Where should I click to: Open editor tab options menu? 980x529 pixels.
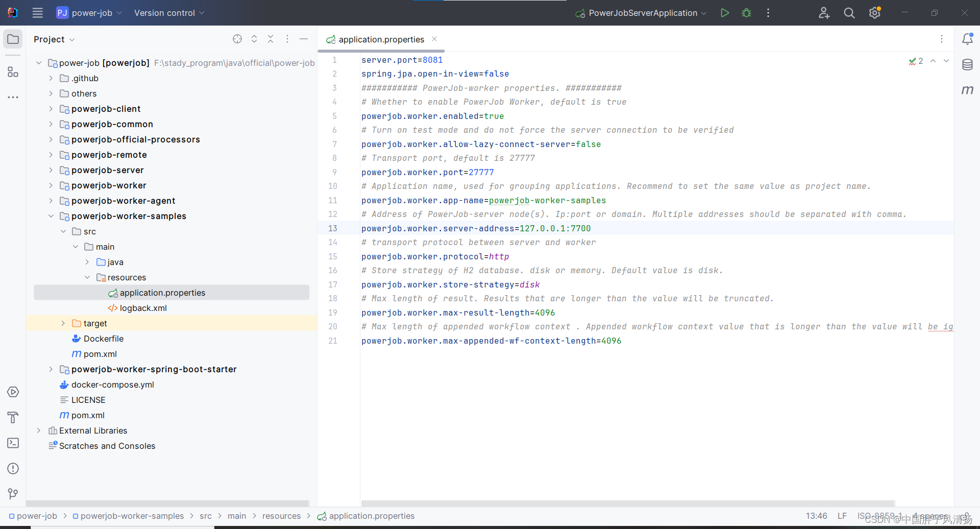(942, 39)
